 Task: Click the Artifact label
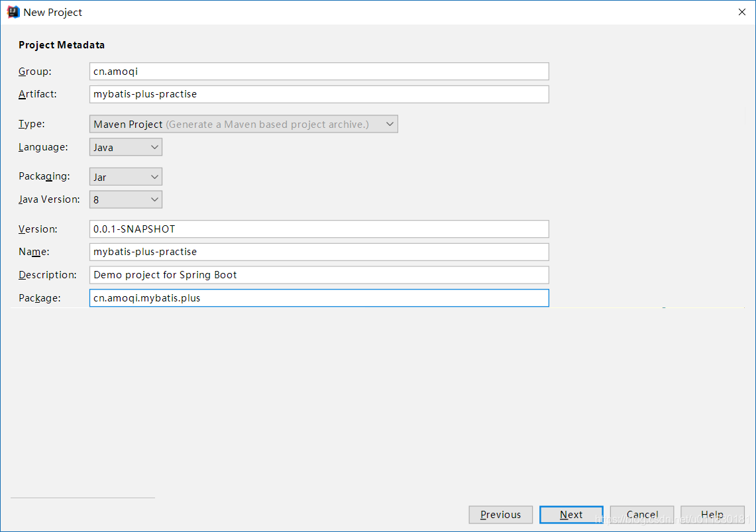coord(38,94)
